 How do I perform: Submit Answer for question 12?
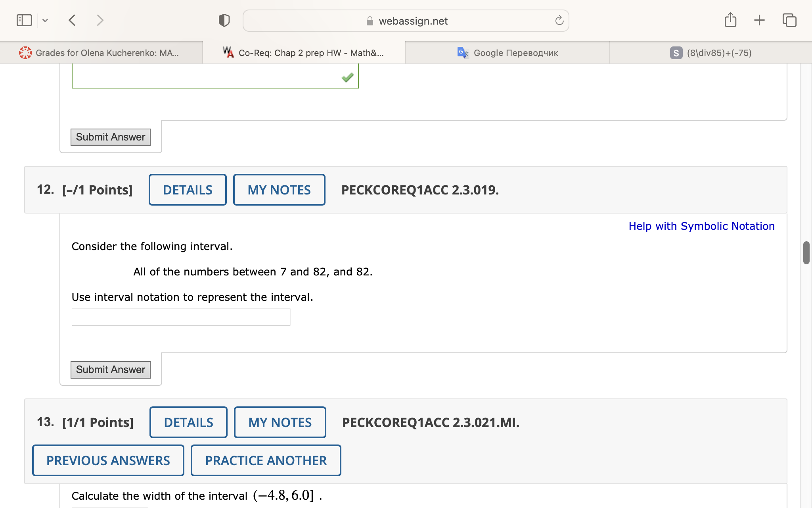pos(111,369)
